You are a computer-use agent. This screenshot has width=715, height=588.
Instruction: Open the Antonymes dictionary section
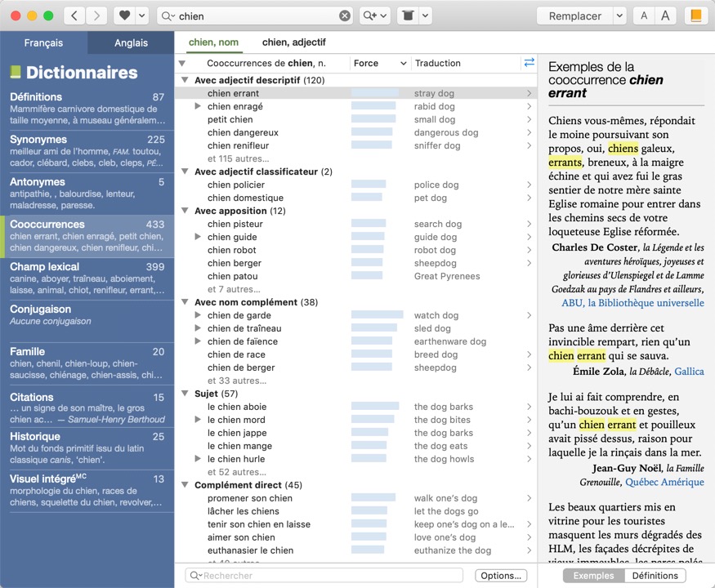pyautogui.click(x=87, y=194)
